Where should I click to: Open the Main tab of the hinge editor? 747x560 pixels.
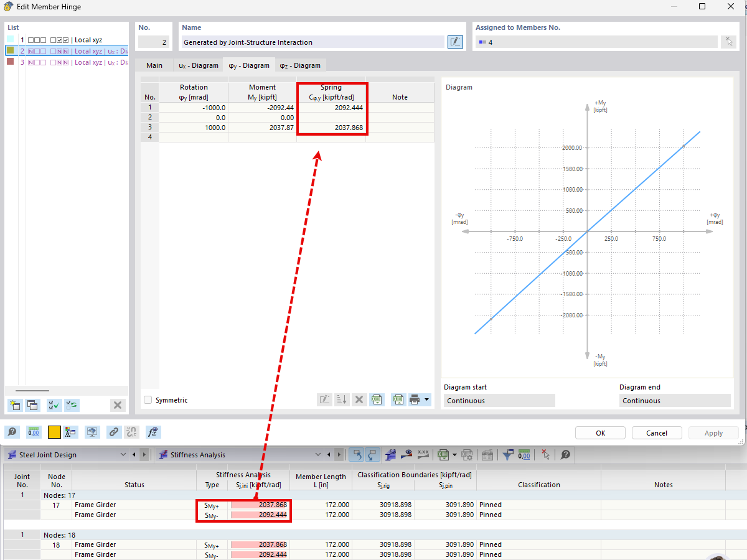[154, 65]
